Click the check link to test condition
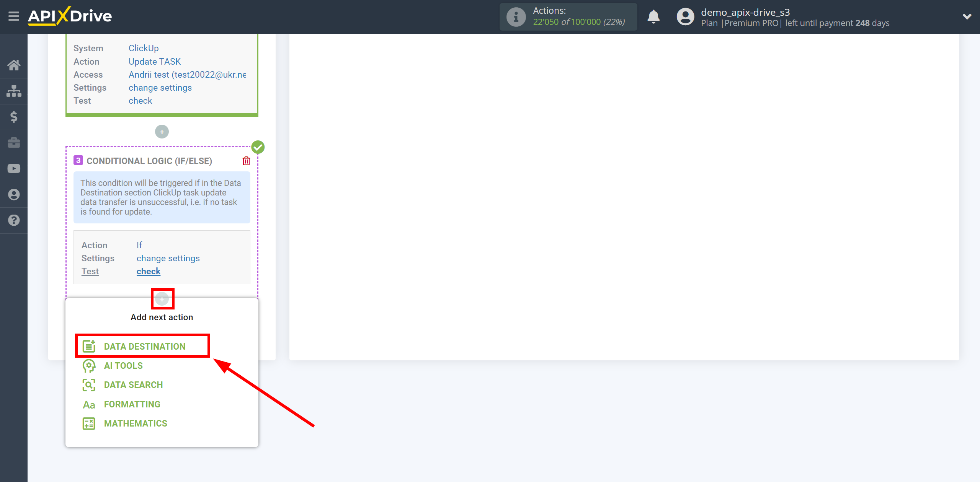This screenshot has width=980, height=482. [147, 271]
